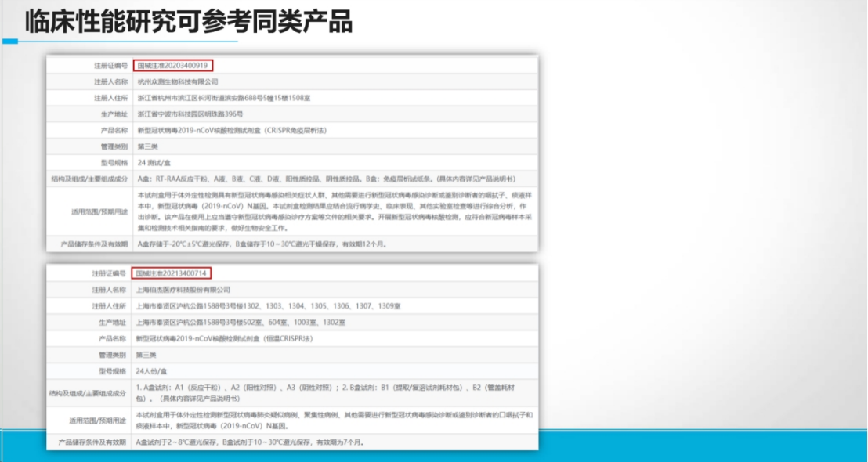Click the specification value 24 测试/盒
This screenshot has width=868, height=462.
click(154, 163)
